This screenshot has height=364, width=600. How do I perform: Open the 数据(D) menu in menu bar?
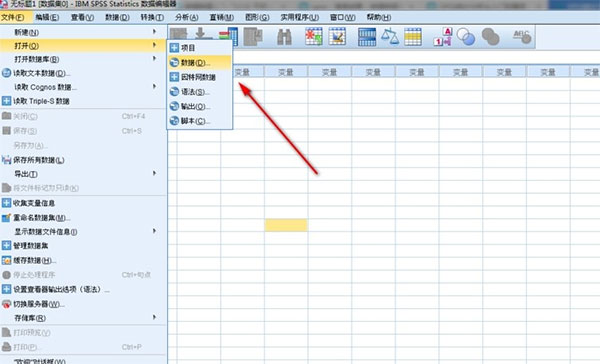(117, 18)
